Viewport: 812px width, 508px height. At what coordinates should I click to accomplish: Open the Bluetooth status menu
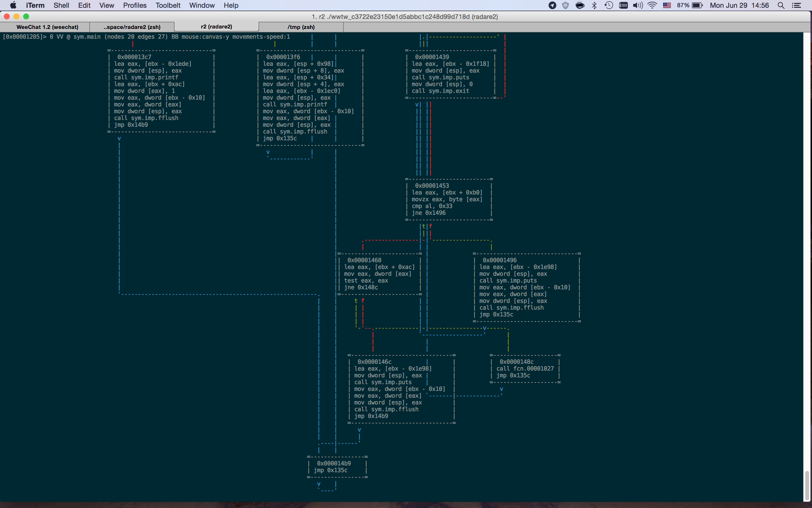click(594, 5)
